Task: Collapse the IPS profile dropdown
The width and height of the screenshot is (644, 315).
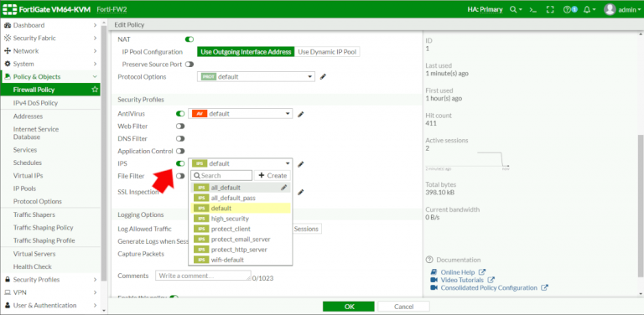Action: pyautogui.click(x=241, y=163)
